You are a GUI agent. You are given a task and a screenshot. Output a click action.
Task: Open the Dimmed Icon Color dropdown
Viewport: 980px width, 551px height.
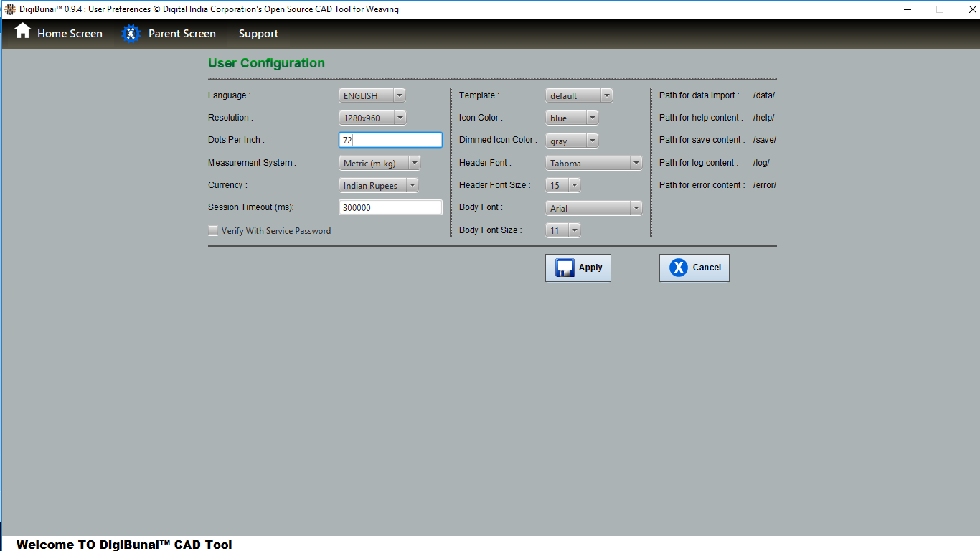(x=572, y=141)
